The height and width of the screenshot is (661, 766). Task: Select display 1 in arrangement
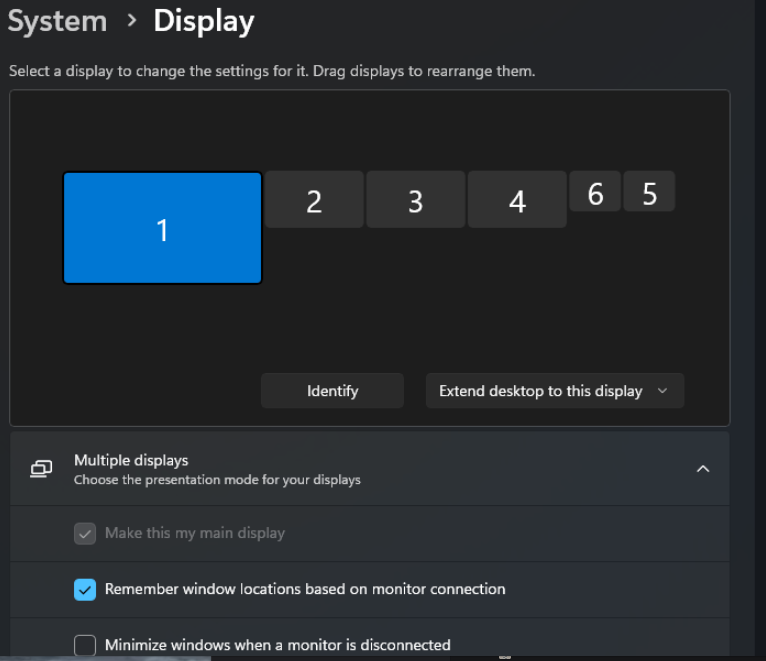click(x=163, y=228)
